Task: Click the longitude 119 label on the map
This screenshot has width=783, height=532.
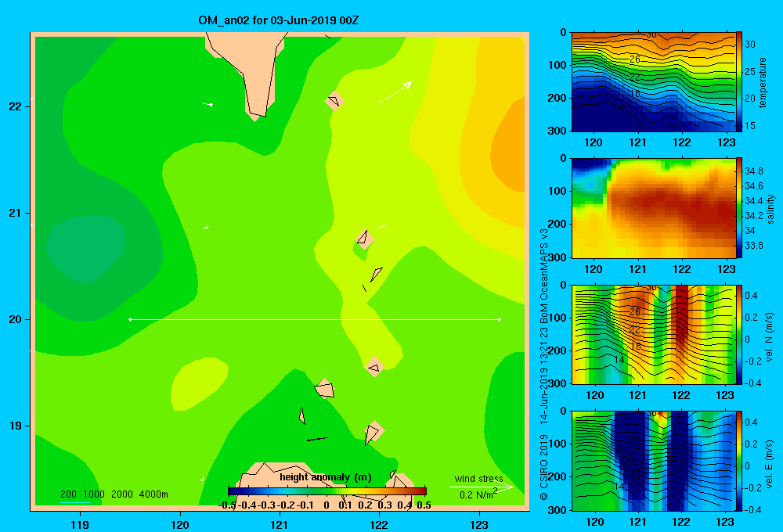Action: point(81,525)
